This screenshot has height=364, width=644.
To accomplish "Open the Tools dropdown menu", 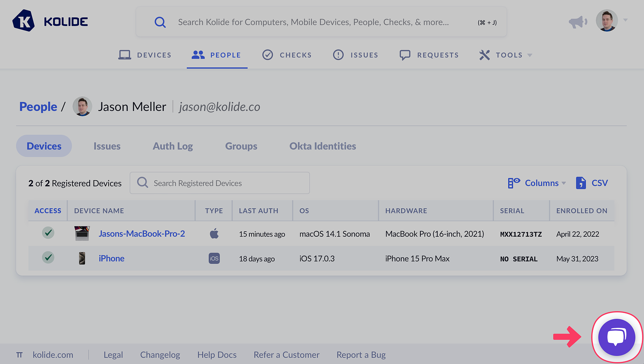I will [x=505, y=54].
